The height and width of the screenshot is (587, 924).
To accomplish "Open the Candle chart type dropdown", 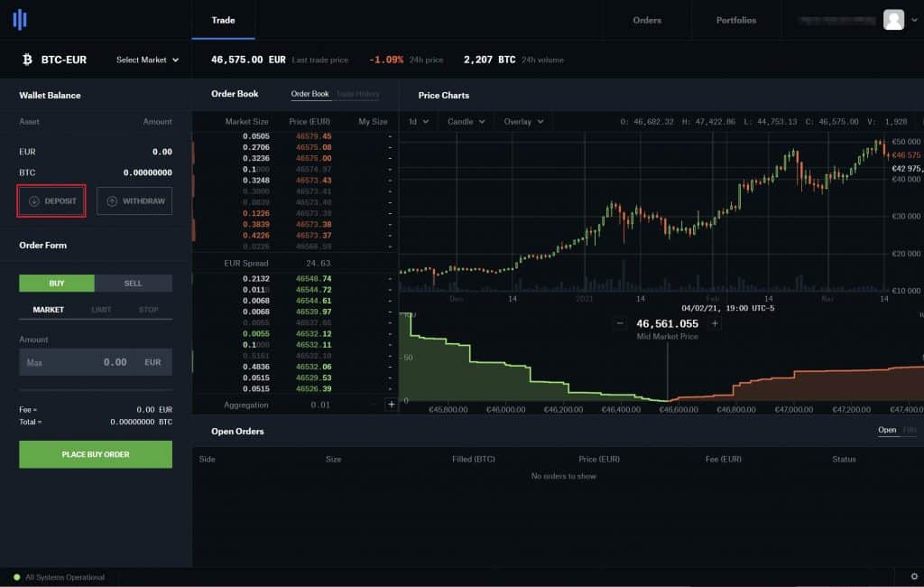I will pyautogui.click(x=467, y=121).
